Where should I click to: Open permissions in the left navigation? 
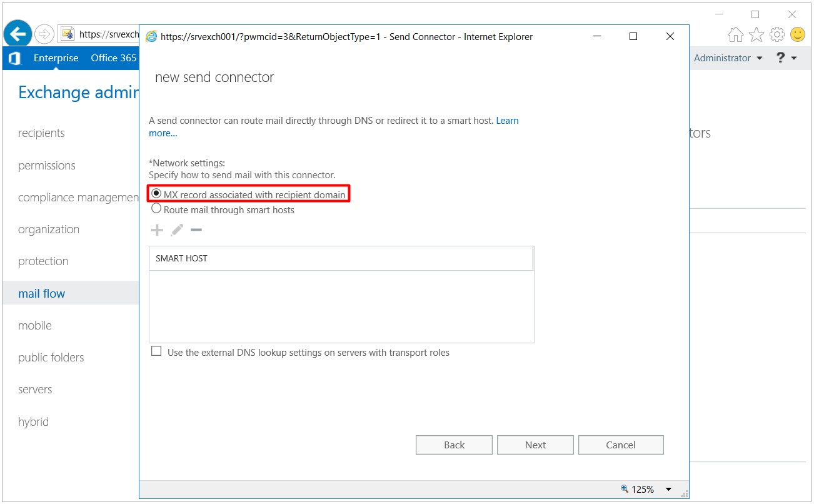click(47, 166)
